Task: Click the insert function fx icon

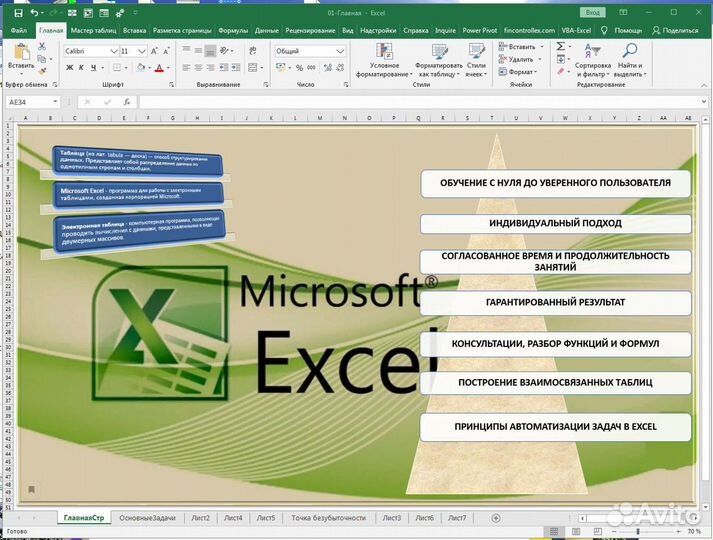Action: (x=127, y=102)
